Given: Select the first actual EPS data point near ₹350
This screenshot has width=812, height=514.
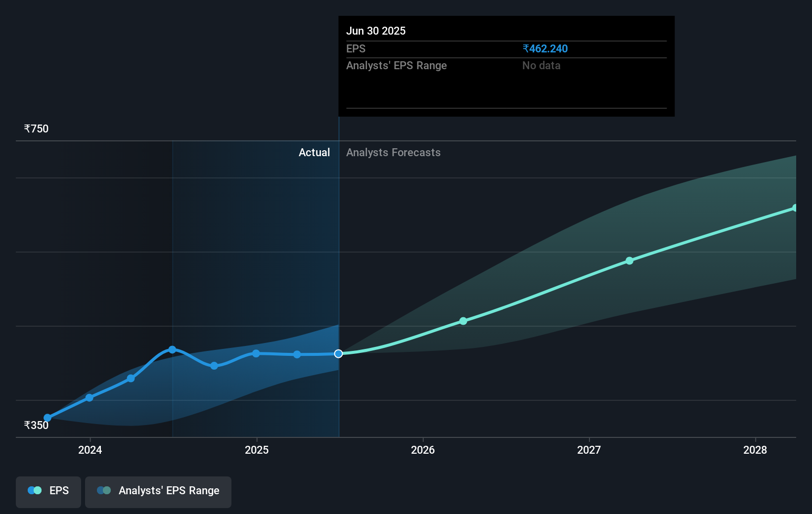Looking at the screenshot, I should pos(47,418).
